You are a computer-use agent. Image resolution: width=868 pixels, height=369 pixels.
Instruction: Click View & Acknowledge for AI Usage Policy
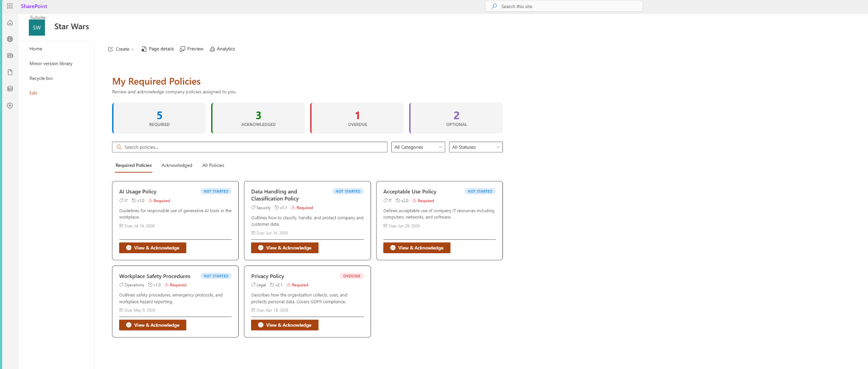pos(153,248)
